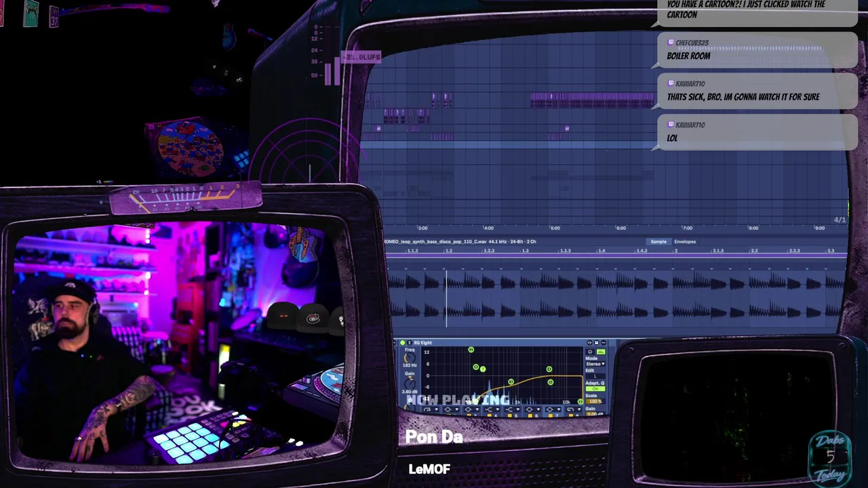The width and height of the screenshot is (868, 488).
Task: Click username CHEFCUB323 in chat
Action: [692, 43]
